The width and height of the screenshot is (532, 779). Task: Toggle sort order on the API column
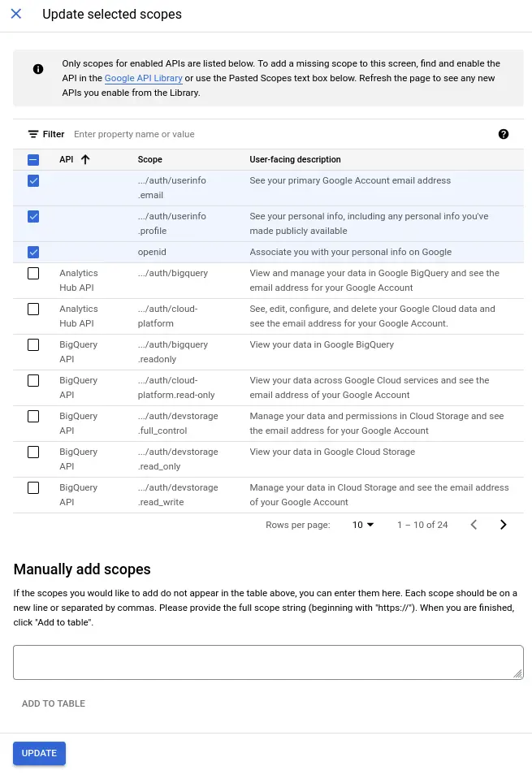(84, 159)
